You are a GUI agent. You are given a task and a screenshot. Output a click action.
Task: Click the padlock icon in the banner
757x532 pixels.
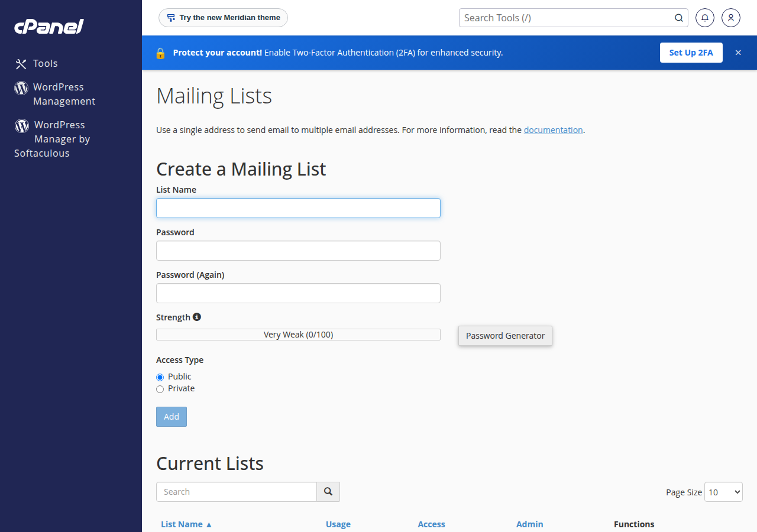point(160,53)
